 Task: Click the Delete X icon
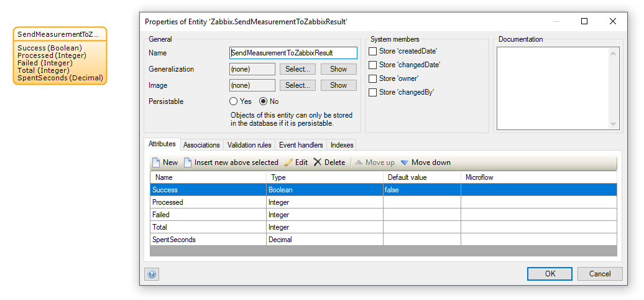(318, 162)
